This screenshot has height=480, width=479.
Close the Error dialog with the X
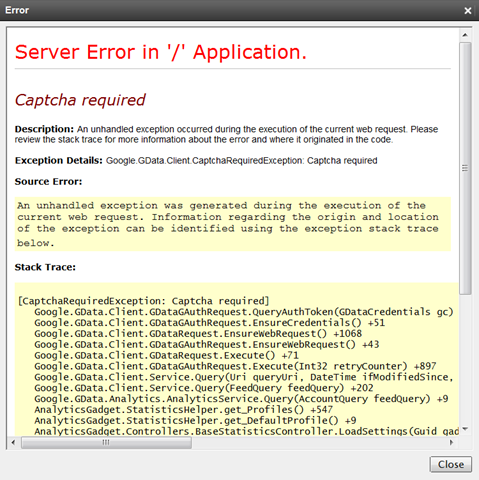[468, 11]
